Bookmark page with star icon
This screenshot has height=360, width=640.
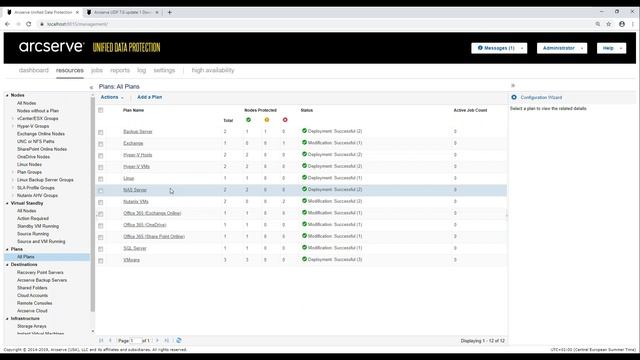coord(609,24)
